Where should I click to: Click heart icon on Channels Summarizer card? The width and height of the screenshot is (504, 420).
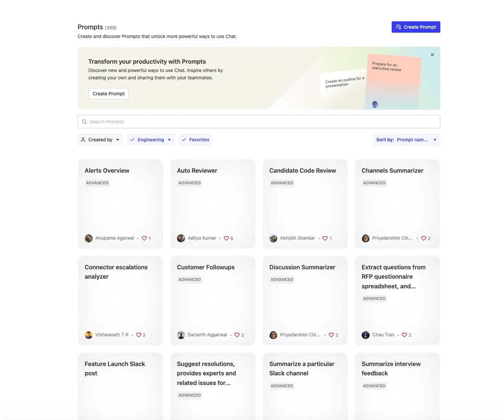pos(424,238)
